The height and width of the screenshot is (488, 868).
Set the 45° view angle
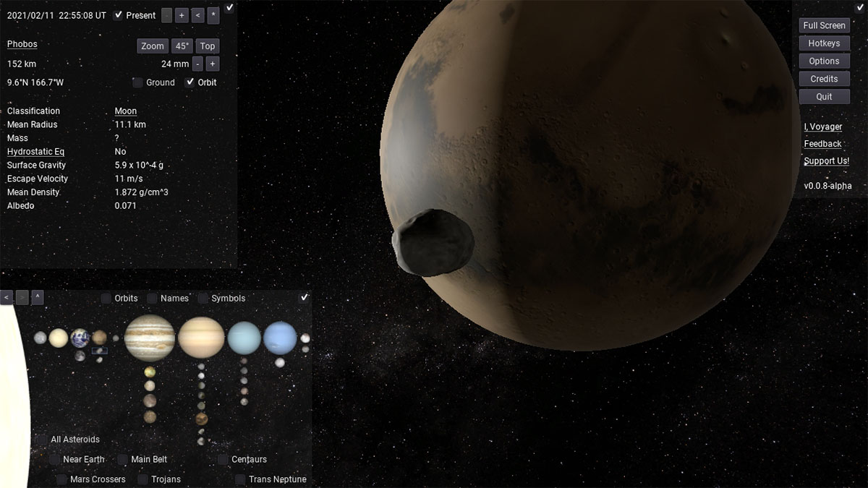coord(182,46)
